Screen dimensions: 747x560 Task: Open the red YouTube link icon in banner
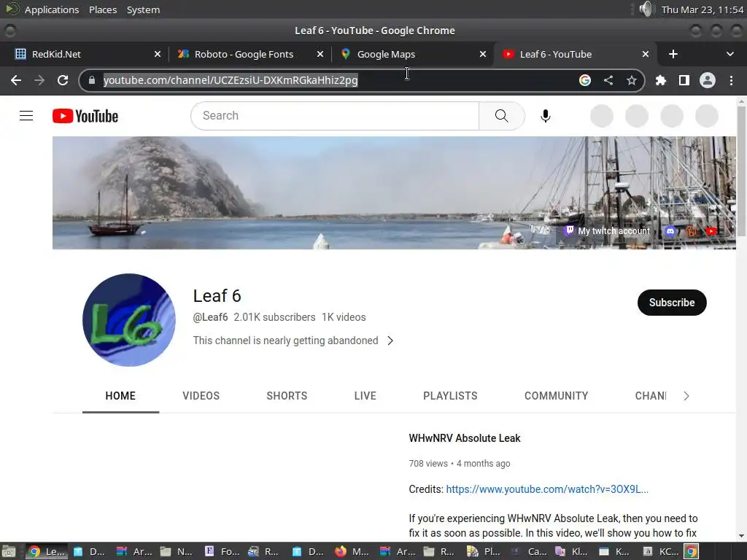point(711,231)
